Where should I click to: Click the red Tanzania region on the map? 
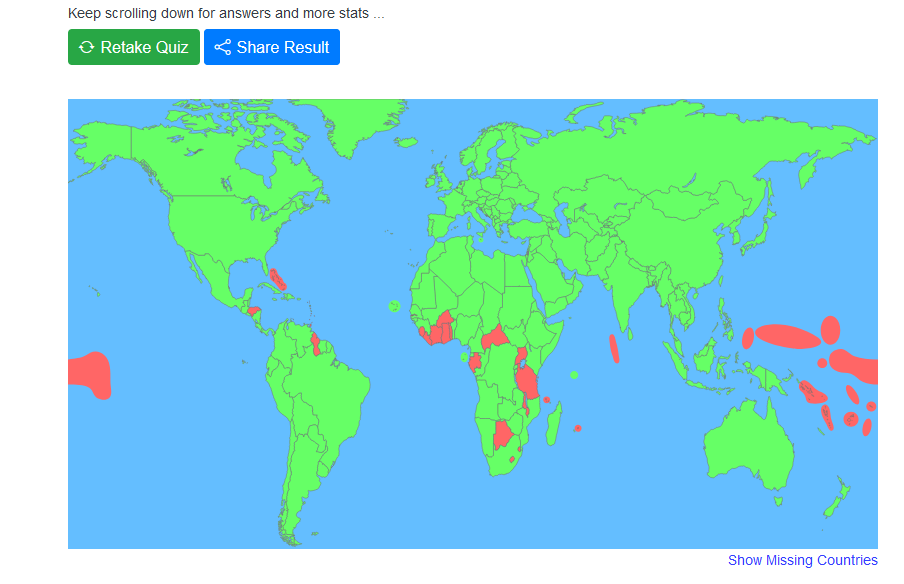pyautogui.click(x=527, y=382)
